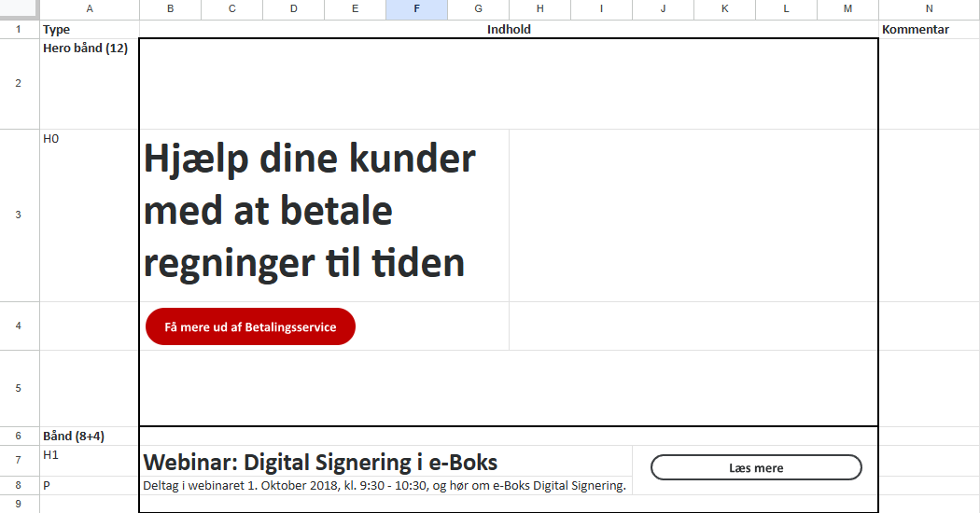Select the row 3 header
The width and height of the screenshot is (980, 513).
pos(19,215)
